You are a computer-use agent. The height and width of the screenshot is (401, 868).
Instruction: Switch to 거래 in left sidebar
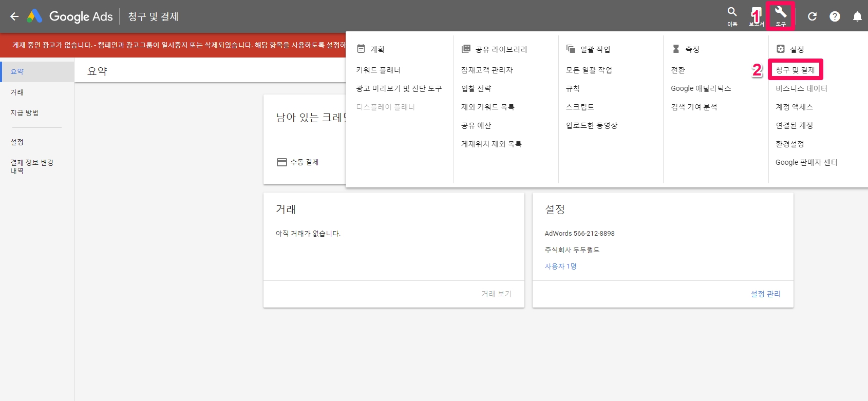click(x=17, y=92)
